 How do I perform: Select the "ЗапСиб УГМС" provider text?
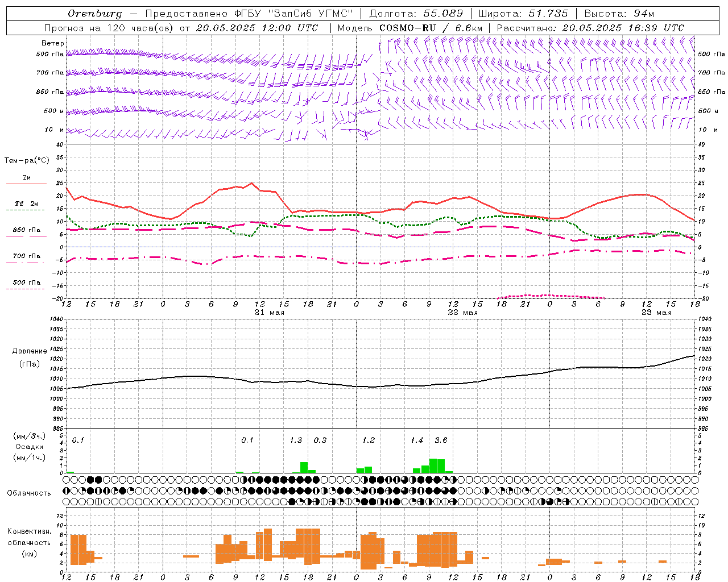(310, 13)
